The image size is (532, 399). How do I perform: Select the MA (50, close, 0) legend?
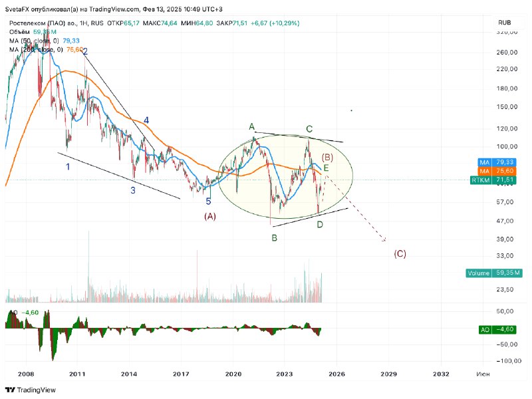pos(44,41)
